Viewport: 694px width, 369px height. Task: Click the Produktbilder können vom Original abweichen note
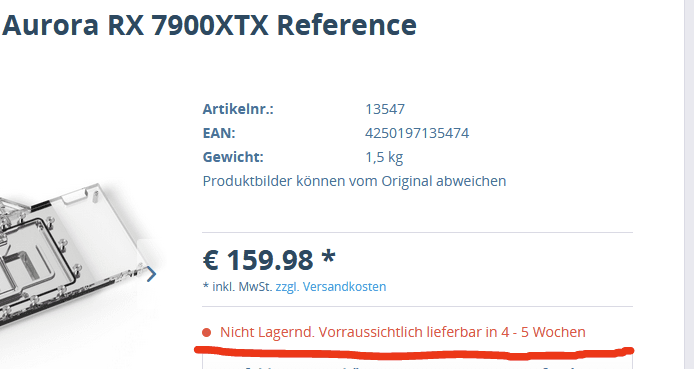point(354,181)
